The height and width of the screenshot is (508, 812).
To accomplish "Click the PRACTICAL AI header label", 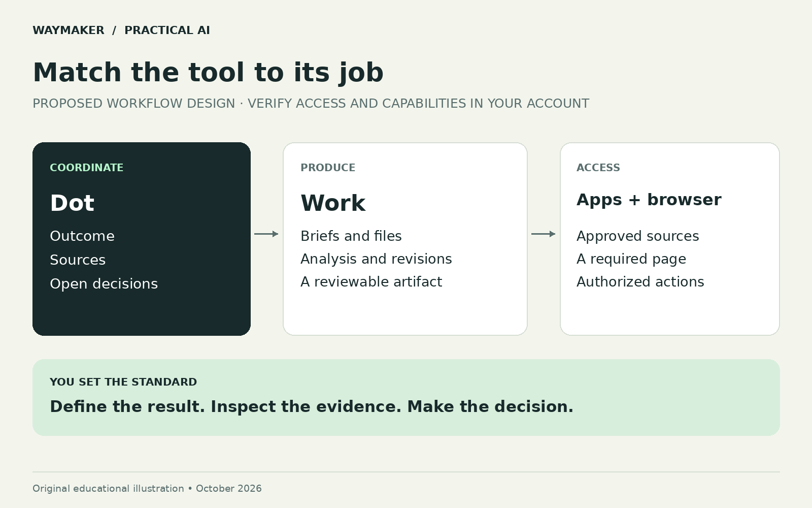I will 167,30.
